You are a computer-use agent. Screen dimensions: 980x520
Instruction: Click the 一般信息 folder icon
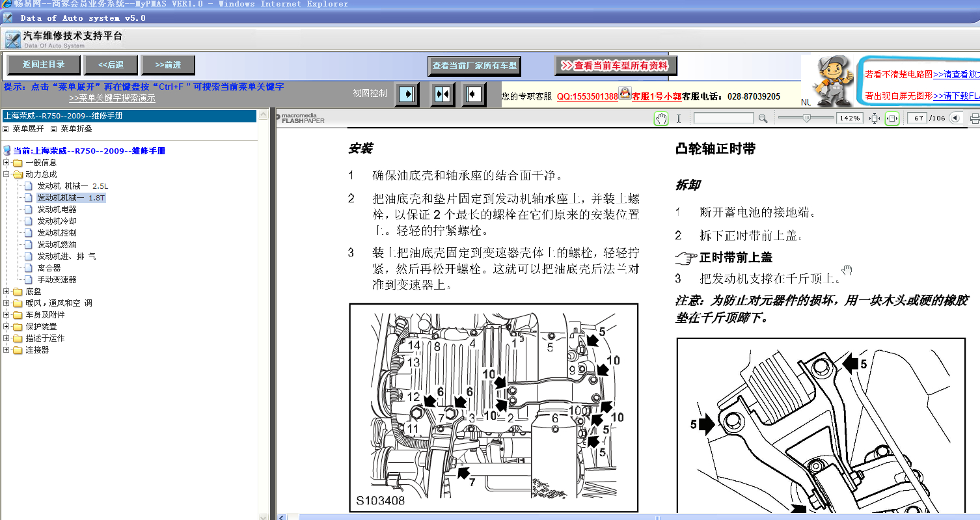[18, 163]
